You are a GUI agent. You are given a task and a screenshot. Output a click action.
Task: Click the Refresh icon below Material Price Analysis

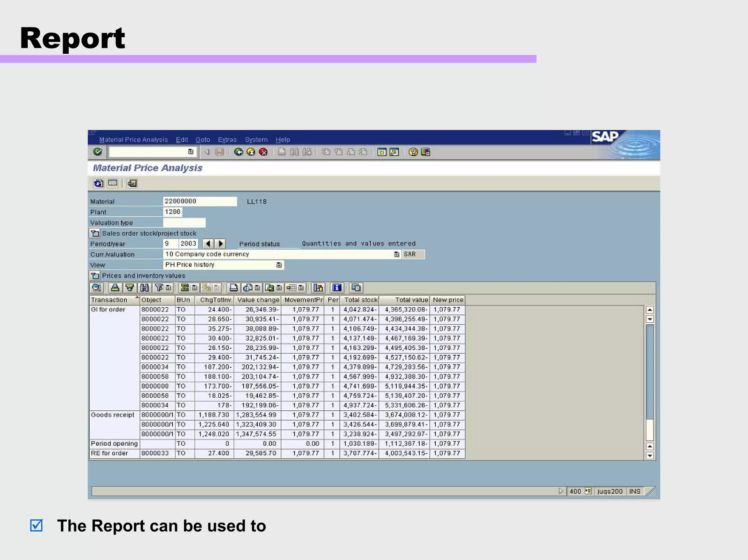click(x=98, y=183)
